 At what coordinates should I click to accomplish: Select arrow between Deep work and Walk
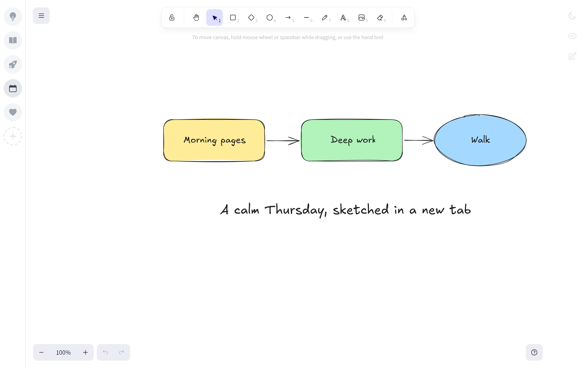(x=419, y=140)
